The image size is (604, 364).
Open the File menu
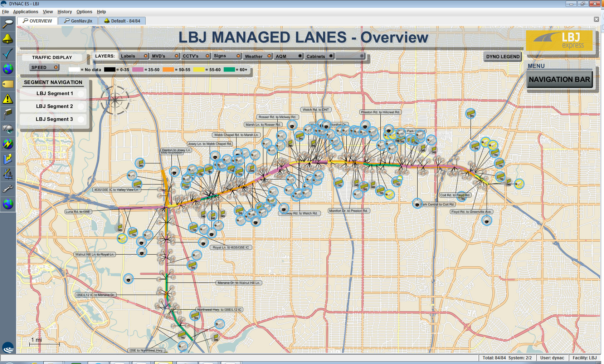click(x=5, y=12)
